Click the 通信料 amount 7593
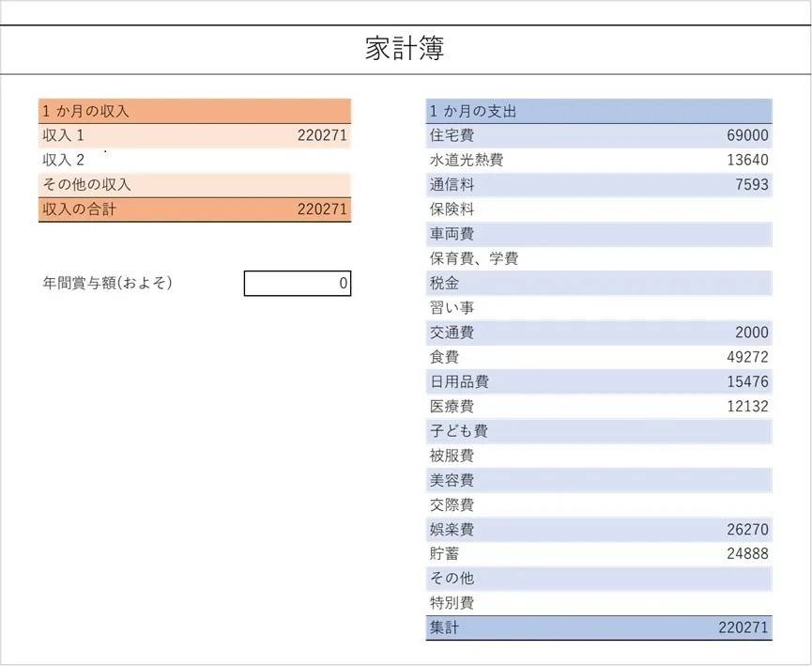The width and height of the screenshot is (812, 666). (x=751, y=184)
